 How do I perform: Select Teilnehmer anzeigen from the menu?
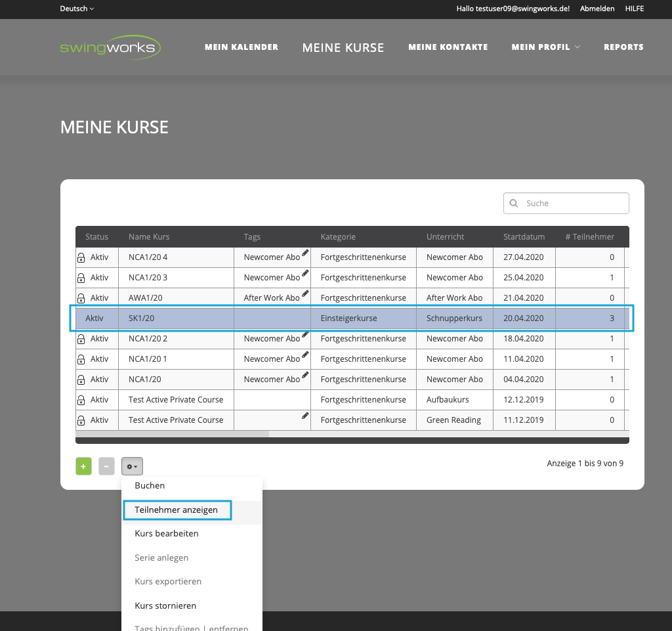coord(176,510)
